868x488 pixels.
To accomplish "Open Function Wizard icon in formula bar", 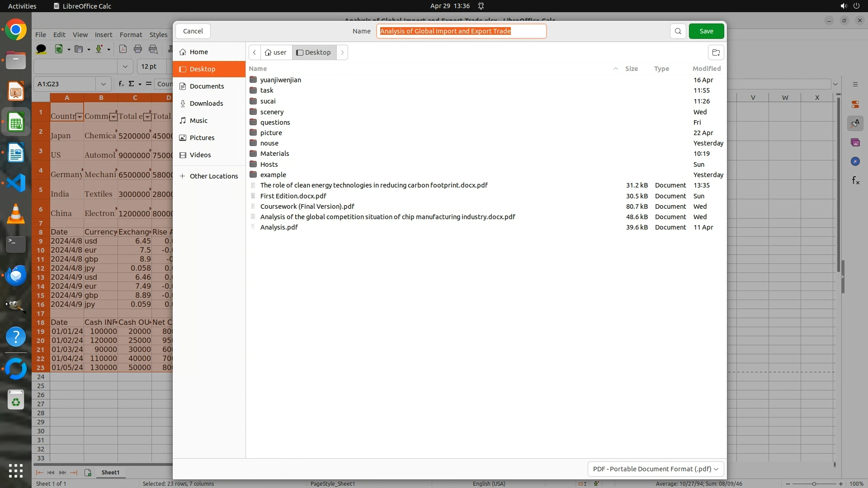I will coord(121,84).
